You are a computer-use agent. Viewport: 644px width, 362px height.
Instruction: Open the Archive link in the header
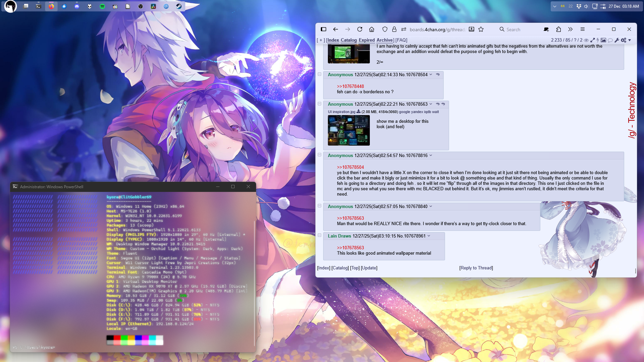coord(385,40)
